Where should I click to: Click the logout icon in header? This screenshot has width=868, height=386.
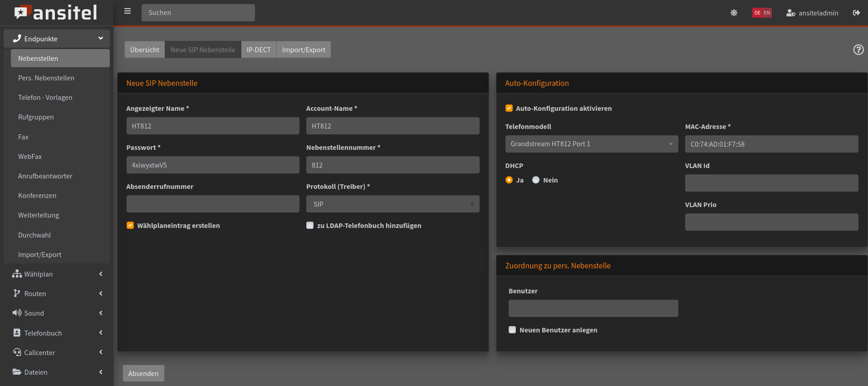pyautogui.click(x=856, y=13)
